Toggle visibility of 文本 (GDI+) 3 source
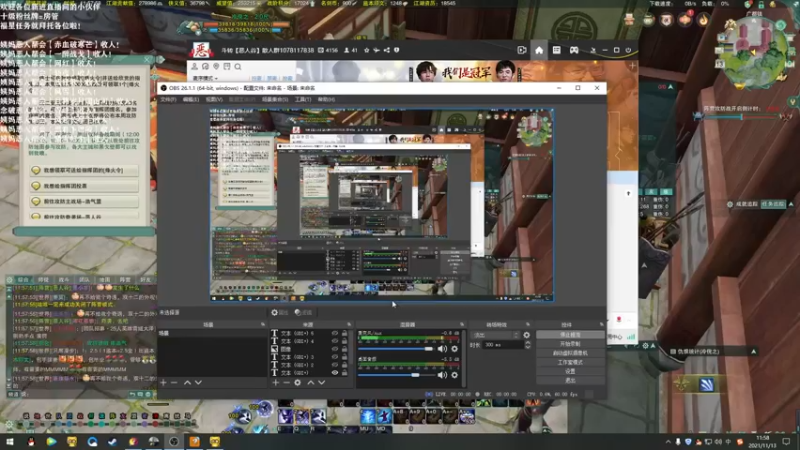The image size is (800, 450). pos(335,357)
